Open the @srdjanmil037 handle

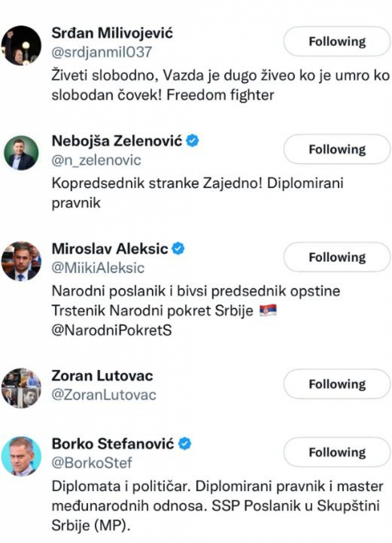102,52
